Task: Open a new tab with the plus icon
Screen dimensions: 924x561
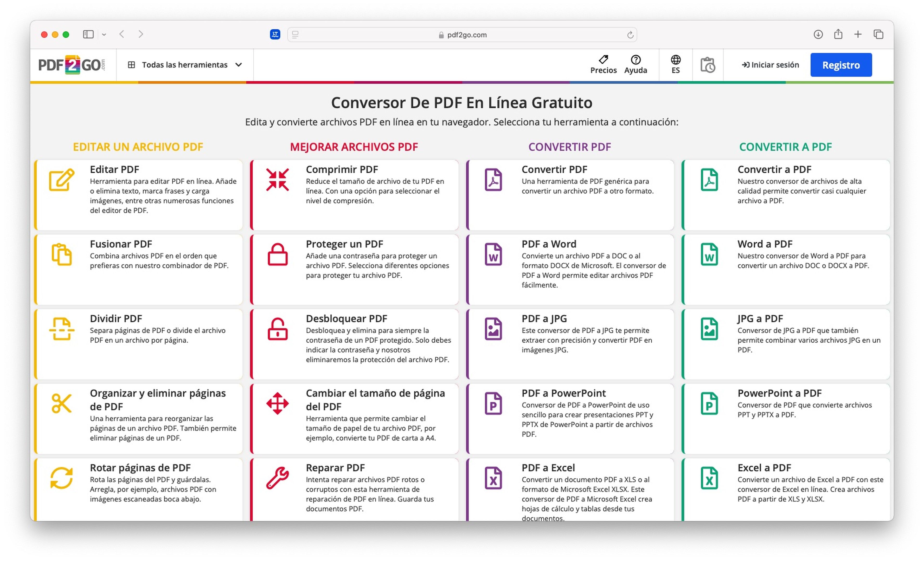Action: [858, 34]
